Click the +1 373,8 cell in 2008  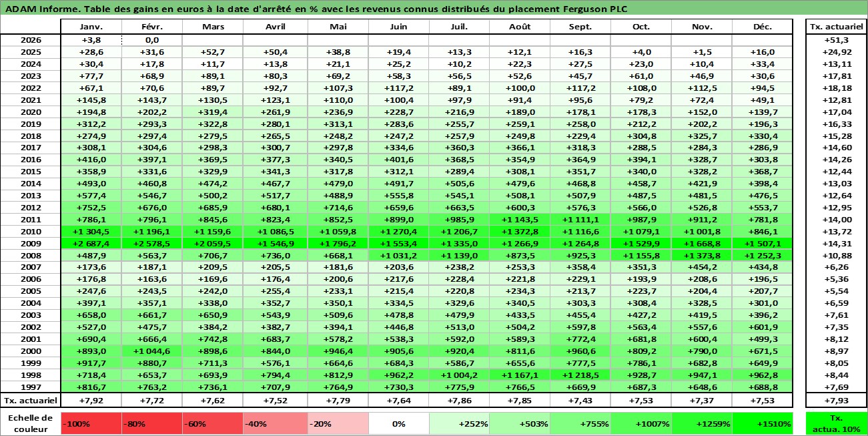pos(702,256)
